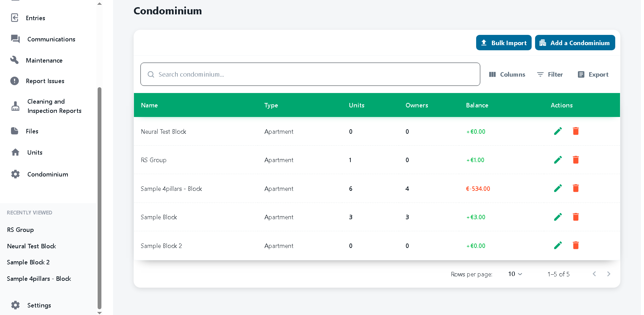Screen dimensions: 644x315
Task: Select the Entries sidebar icon
Action: pos(14,18)
